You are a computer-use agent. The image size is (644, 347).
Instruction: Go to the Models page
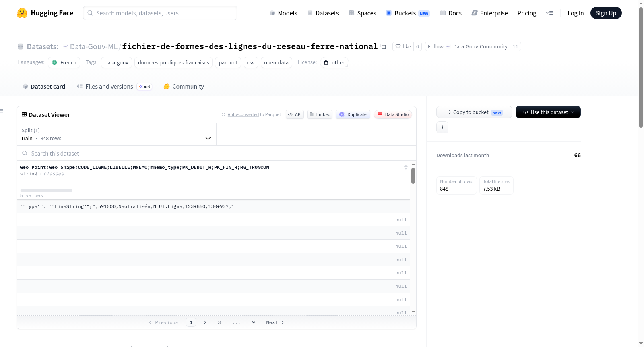click(x=283, y=13)
